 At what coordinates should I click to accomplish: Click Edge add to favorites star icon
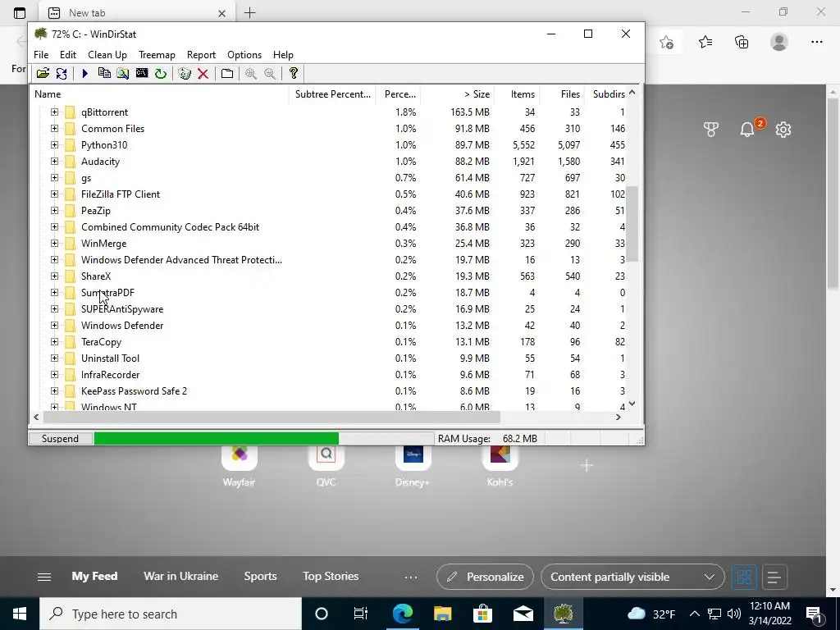666,42
